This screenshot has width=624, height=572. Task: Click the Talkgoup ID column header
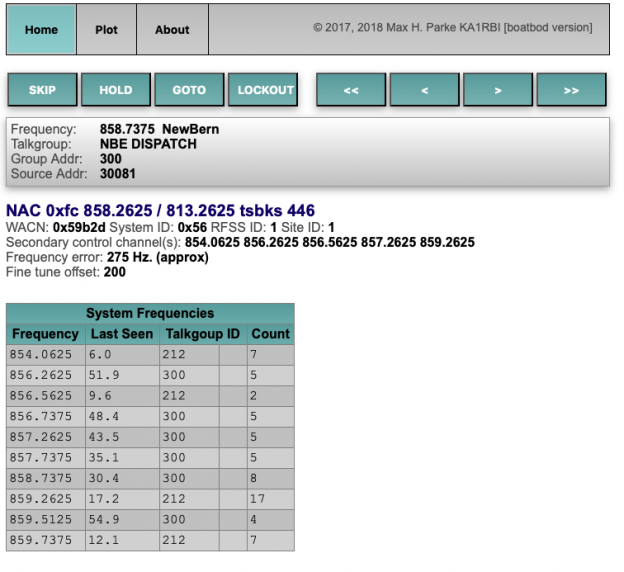[x=203, y=334]
